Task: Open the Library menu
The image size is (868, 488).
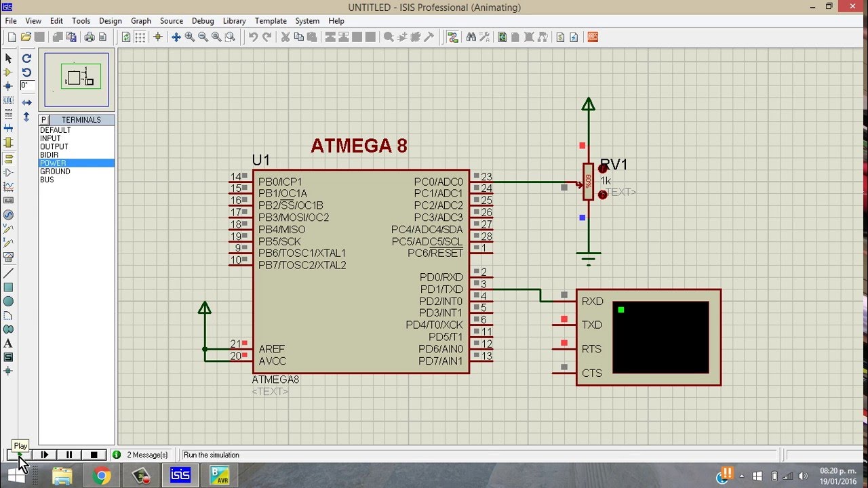Action: (235, 21)
